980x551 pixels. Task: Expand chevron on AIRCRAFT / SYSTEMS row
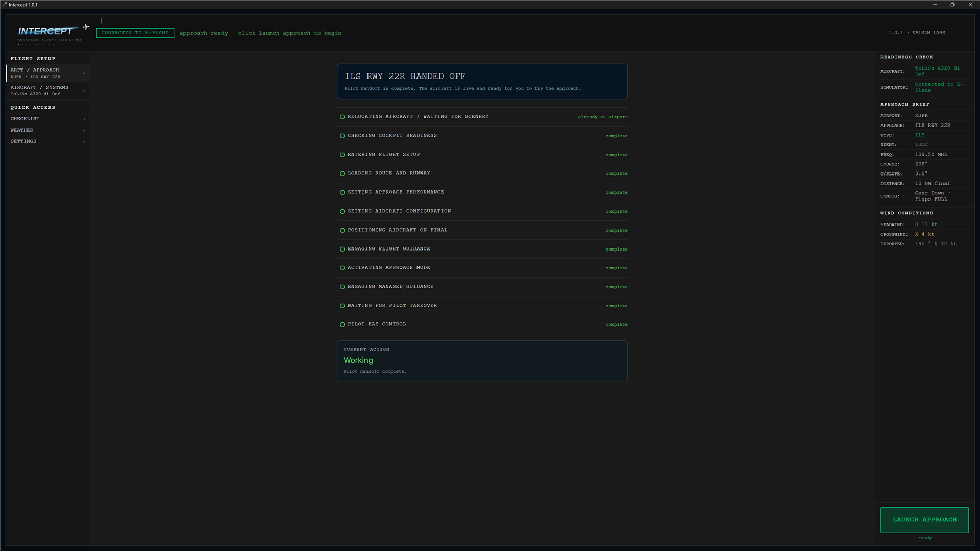point(84,91)
